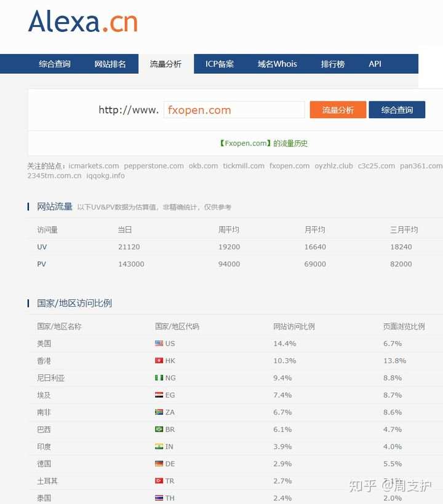
Task: Open the ICP备案 navigation tab
Action: point(220,64)
